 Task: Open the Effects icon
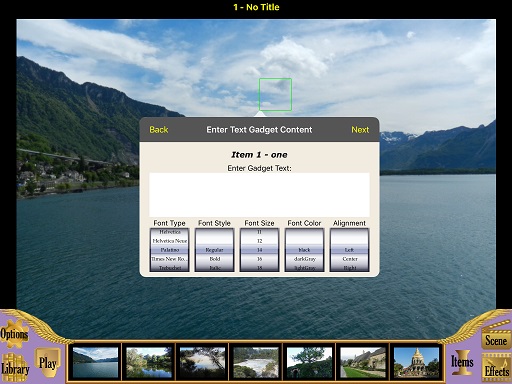click(x=496, y=368)
